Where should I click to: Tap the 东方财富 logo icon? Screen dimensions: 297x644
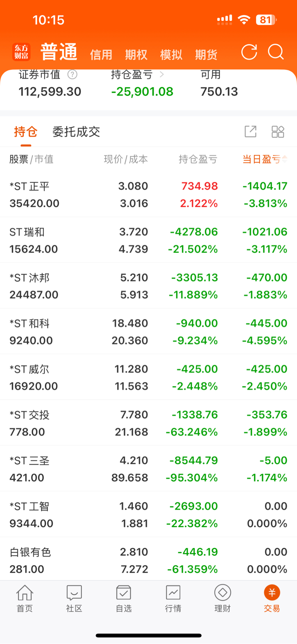click(21, 52)
